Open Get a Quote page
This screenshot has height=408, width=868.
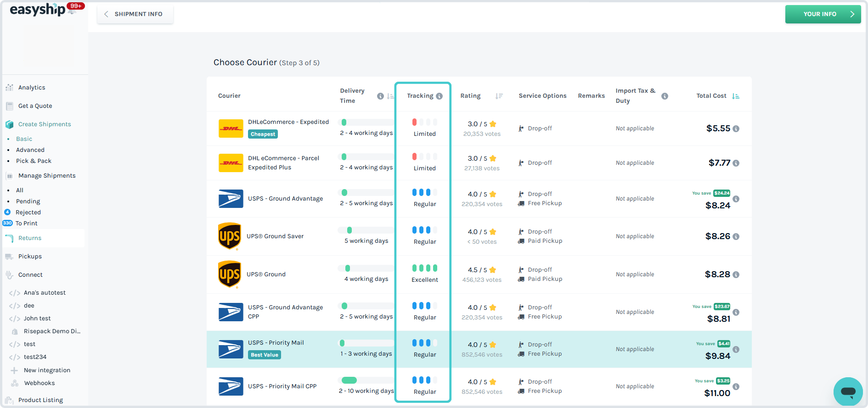[x=35, y=106]
